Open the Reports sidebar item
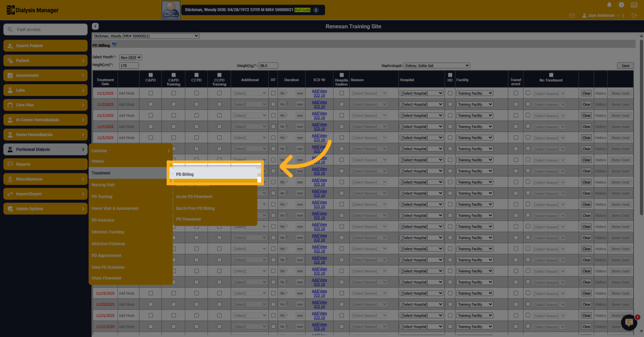Screen dimensions: 644x337 (45, 164)
